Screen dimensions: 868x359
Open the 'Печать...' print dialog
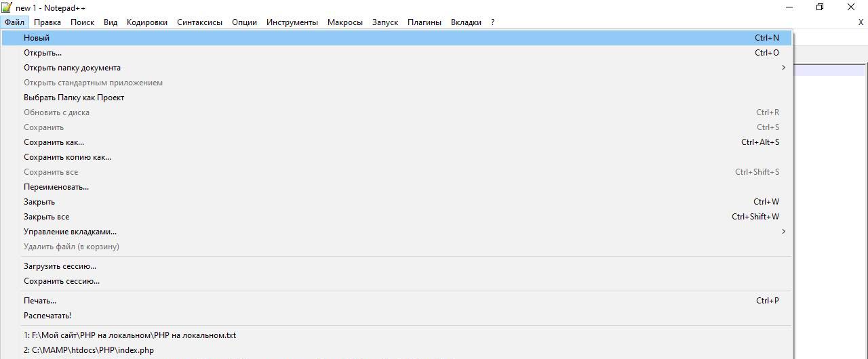point(40,301)
